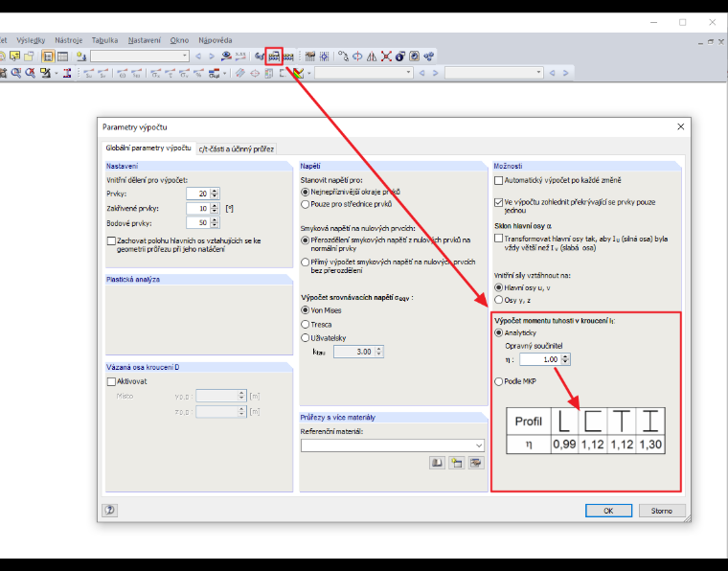This screenshot has width=728, height=571.
Task: Select Podle MKP radio button
Action: pos(499,381)
